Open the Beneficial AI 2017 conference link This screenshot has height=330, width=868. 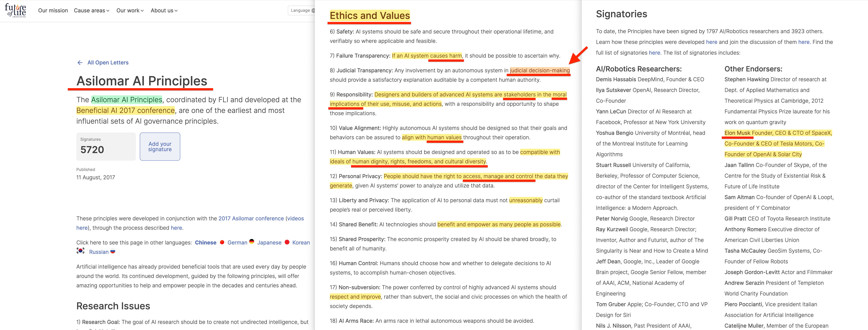[x=125, y=111]
